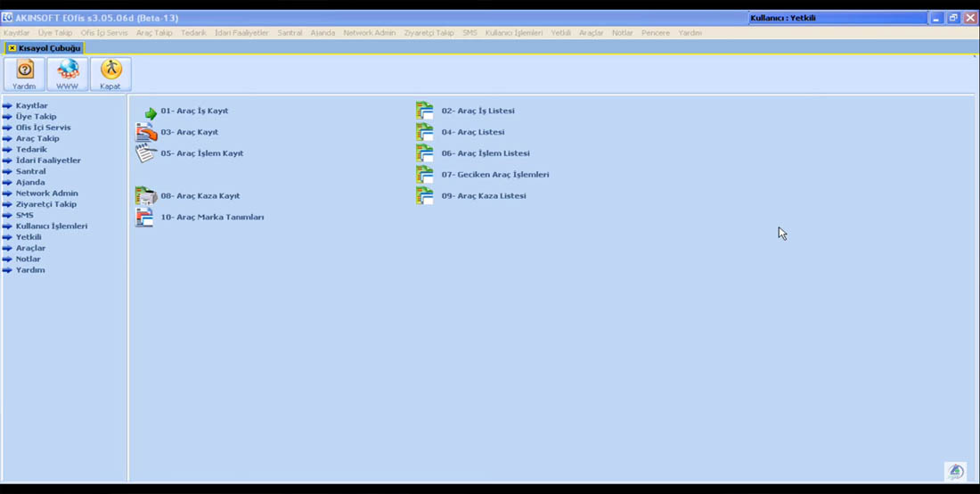980x494 pixels.
Task: Open the Santral menu
Action: pyautogui.click(x=290, y=33)
